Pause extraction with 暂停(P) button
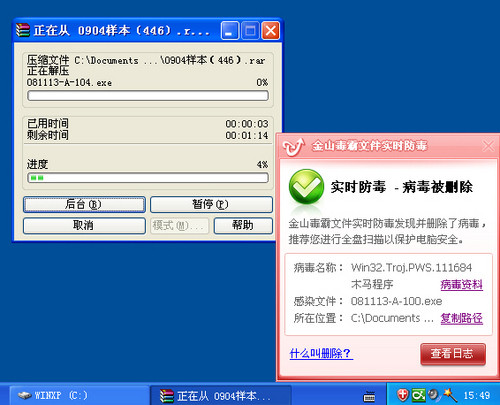Screen dimensions: 500x405 (211, 204)
